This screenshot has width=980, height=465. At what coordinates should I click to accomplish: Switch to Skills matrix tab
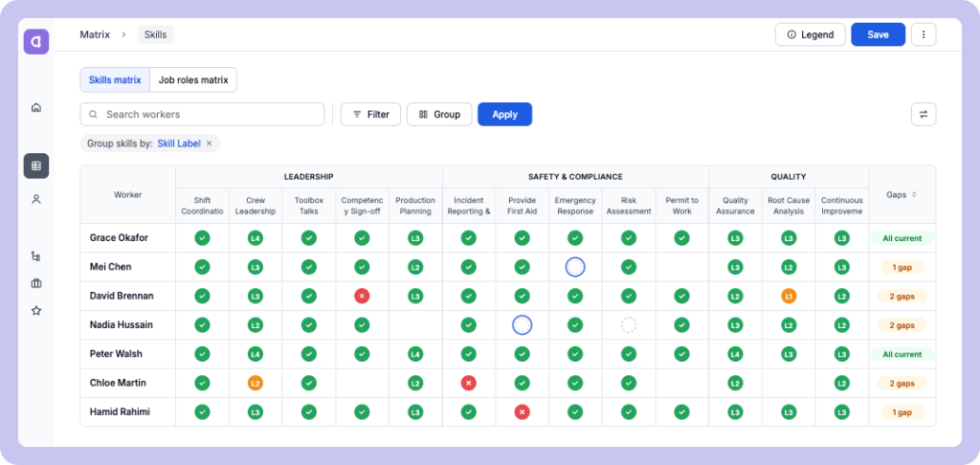coord(115,80)
